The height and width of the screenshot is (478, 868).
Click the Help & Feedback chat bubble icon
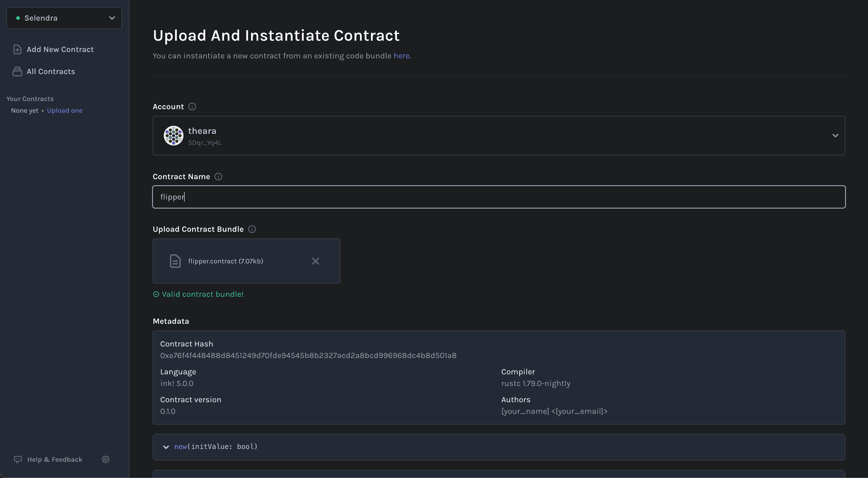click(18, 459)
